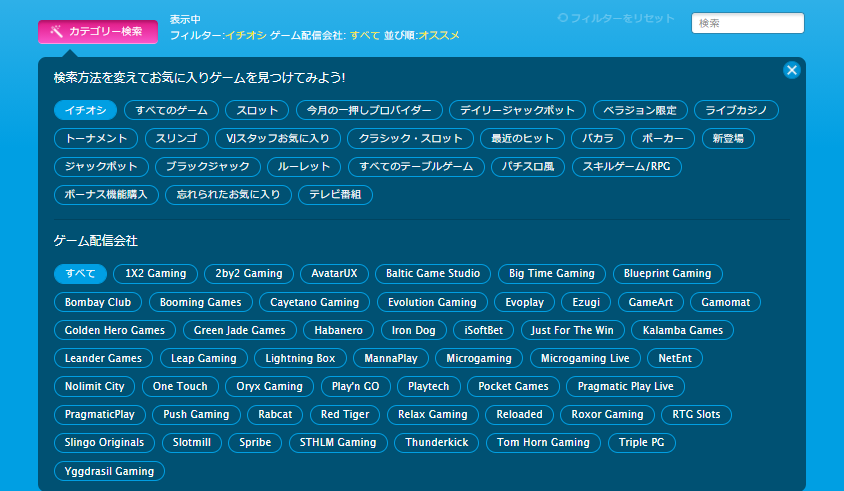Filter by ブラックジャック
Screen dimensions: 844x491
(208, 166)
